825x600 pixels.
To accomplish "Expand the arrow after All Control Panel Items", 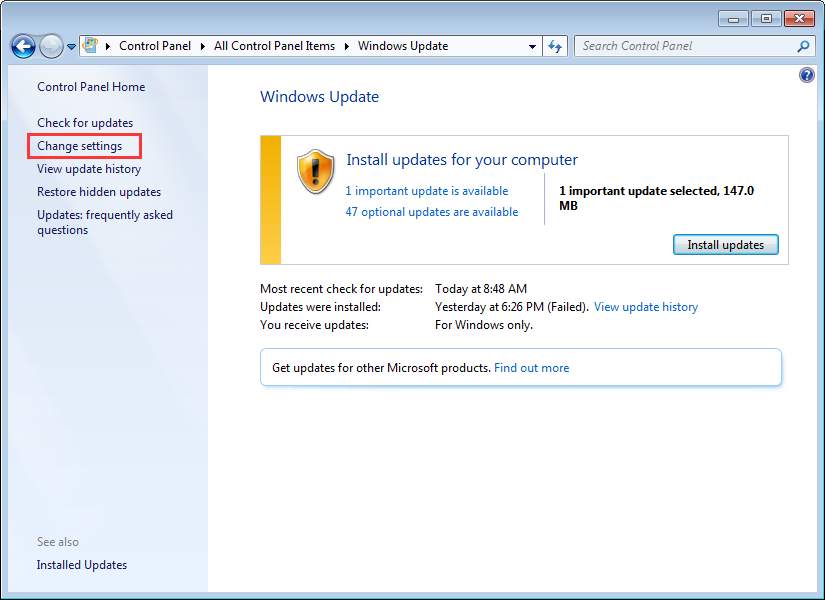I will point(347,46).
